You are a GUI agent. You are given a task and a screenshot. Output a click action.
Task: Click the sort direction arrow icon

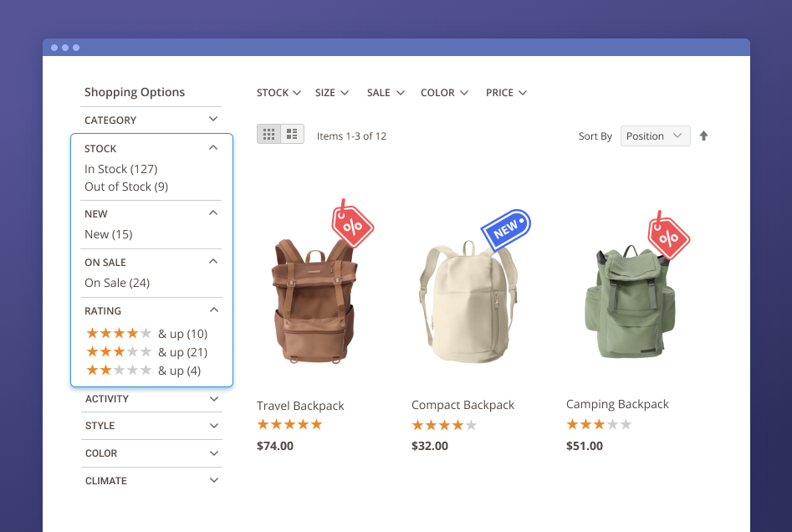(703, 136)
